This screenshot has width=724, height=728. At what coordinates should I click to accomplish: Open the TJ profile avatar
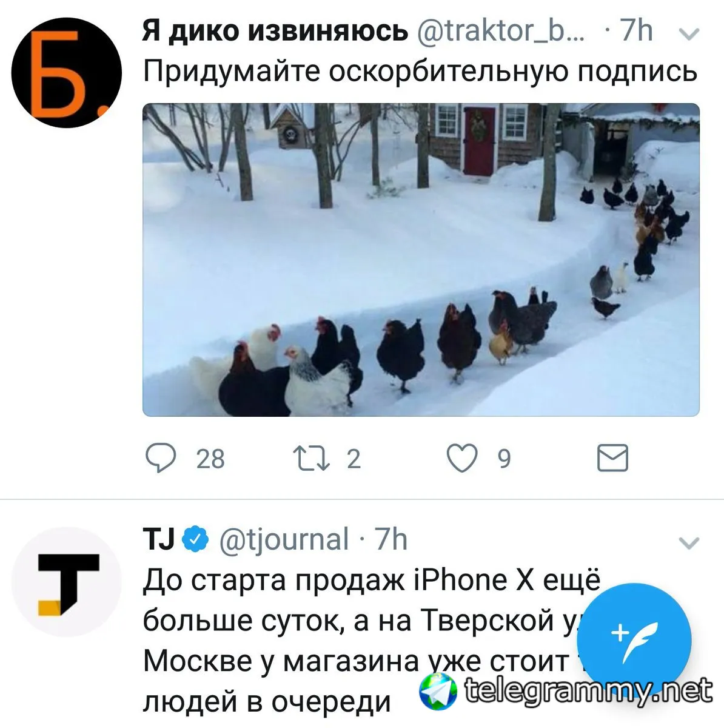(x=67, y=581)
